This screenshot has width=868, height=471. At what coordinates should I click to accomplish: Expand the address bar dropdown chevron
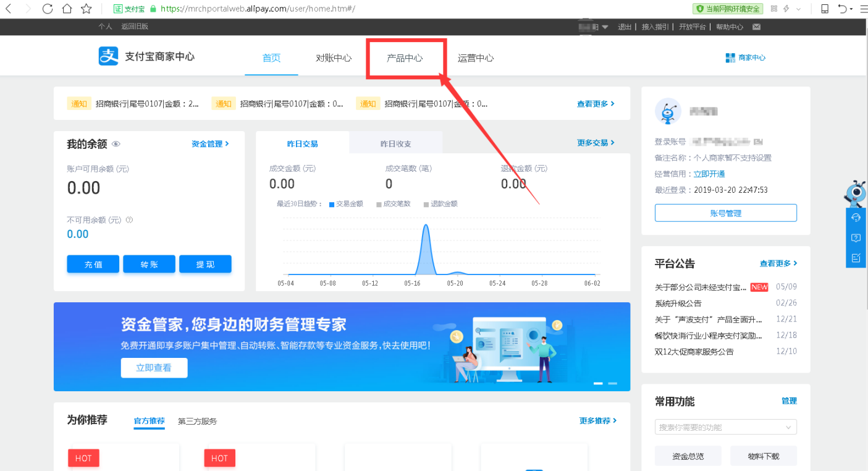798,9
